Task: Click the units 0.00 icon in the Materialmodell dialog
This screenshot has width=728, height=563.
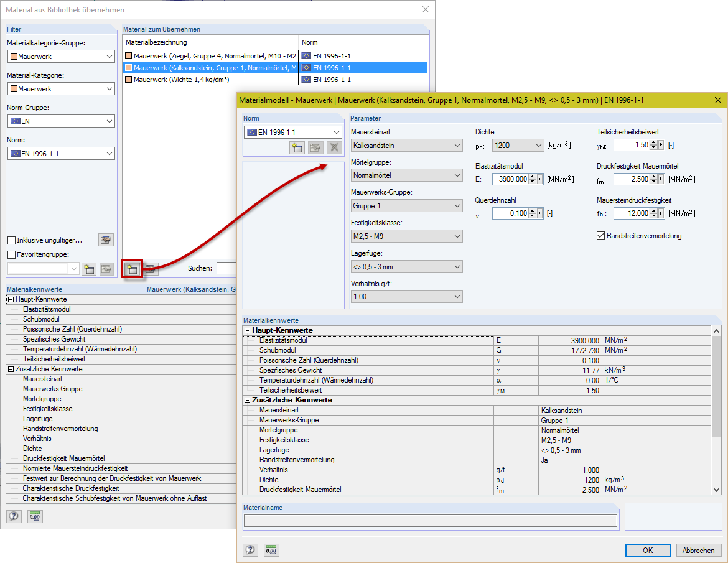Action: 271,550
